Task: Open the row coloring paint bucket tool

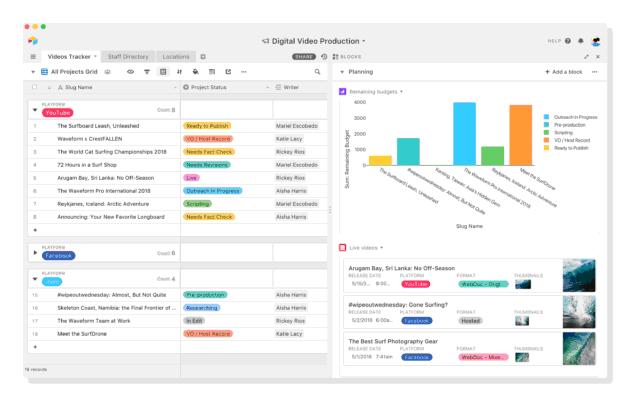Action: point(196,72)
